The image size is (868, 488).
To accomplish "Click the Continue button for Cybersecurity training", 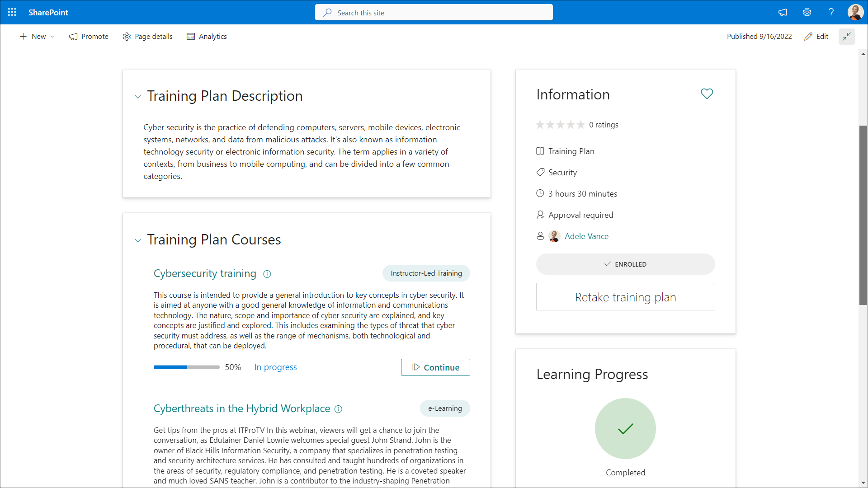I will (x=435, y=367).
